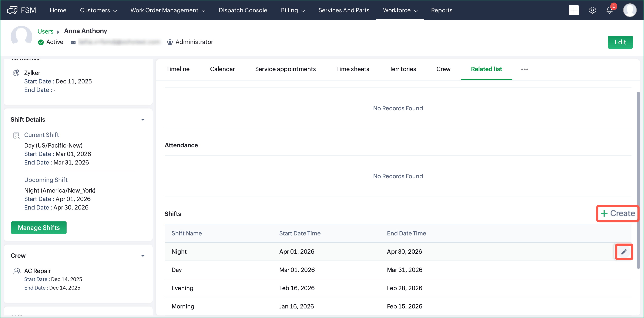Click the Create link for Shifts
644x318 pixels.
click(617, 213)
